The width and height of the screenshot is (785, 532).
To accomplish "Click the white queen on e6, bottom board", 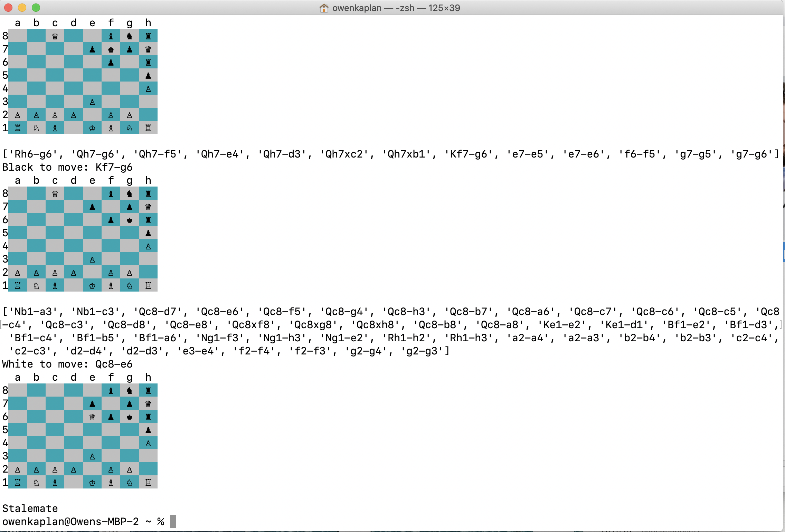I will 92,417.
